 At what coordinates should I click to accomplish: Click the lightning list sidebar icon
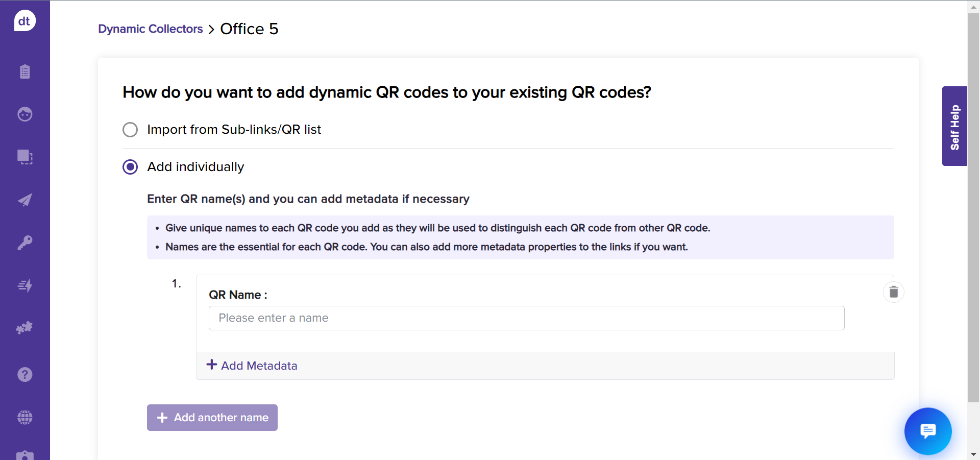click(24, 285)
